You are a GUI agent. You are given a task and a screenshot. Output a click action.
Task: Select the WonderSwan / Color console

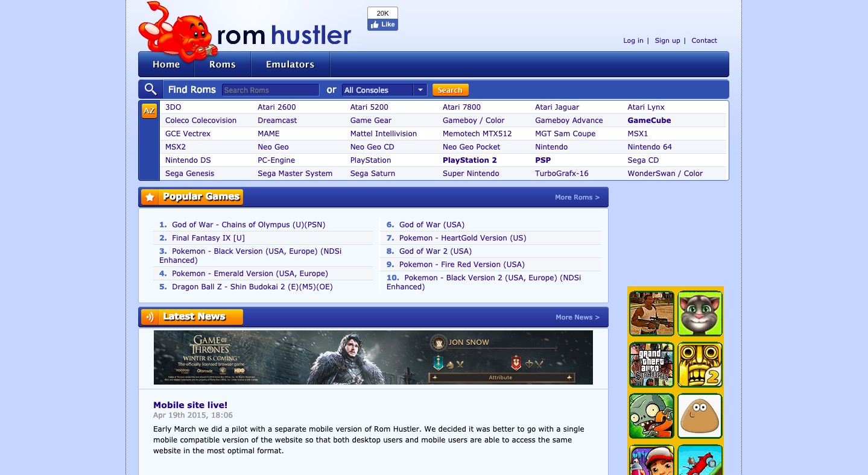coord(665,174)
